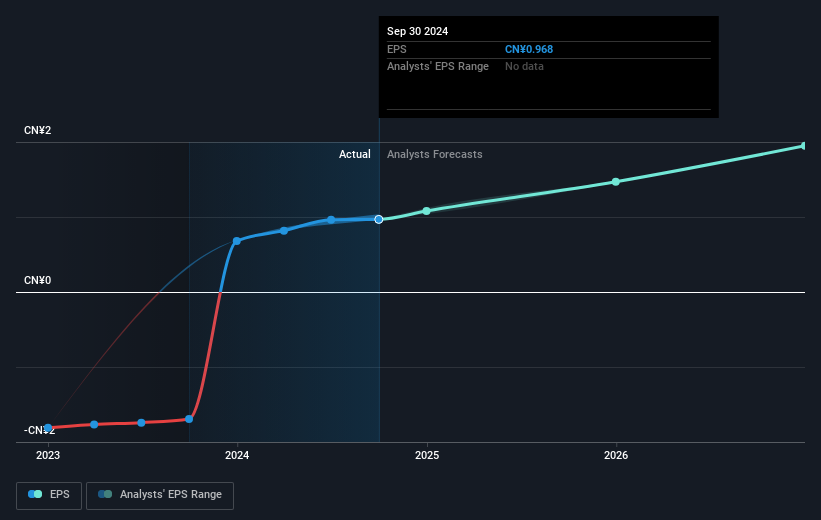
Task: Click the No data range value in tooltip
Action: 524,67
